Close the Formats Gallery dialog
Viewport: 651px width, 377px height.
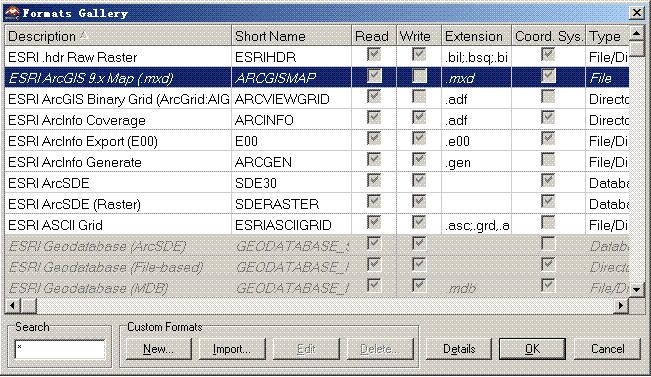point(636,12)
